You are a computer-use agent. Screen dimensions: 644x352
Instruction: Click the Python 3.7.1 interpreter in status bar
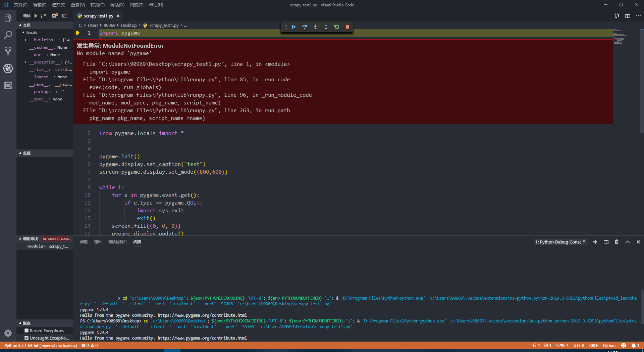(x=41, y=345)
